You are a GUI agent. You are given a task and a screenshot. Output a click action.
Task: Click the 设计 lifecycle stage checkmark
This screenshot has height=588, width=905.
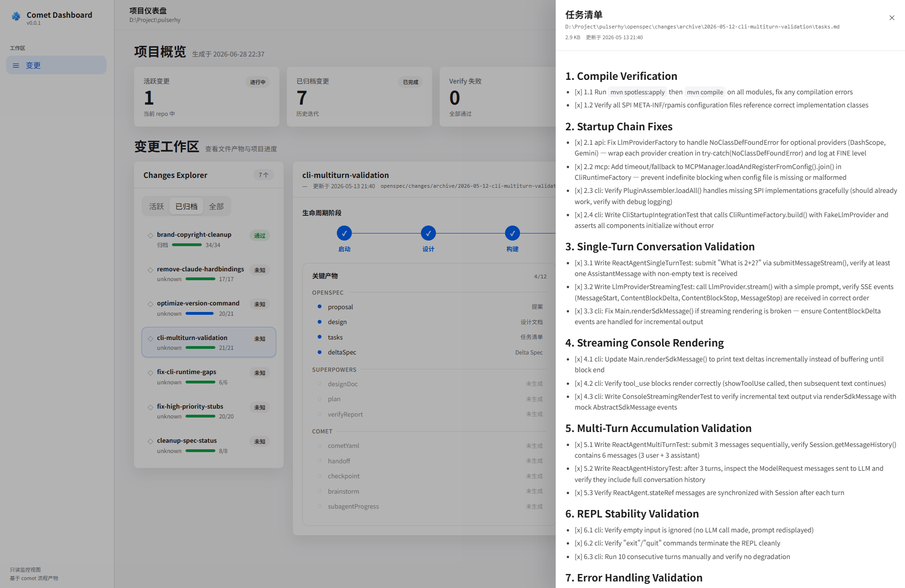coord(428,233)
